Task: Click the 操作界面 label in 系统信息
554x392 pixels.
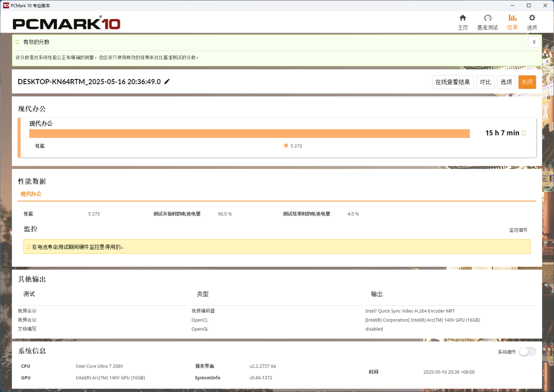Action: click(x=205, y=366)
